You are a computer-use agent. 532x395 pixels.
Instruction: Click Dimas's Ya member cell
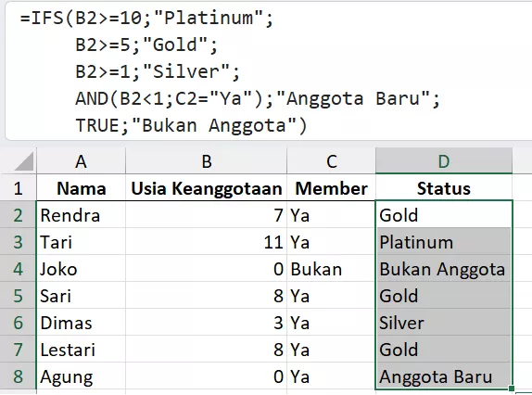click(332, 323)
